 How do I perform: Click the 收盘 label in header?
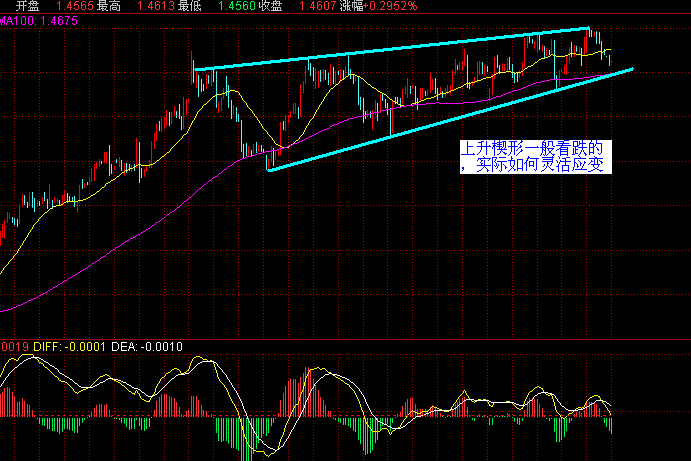coord(271,6)
